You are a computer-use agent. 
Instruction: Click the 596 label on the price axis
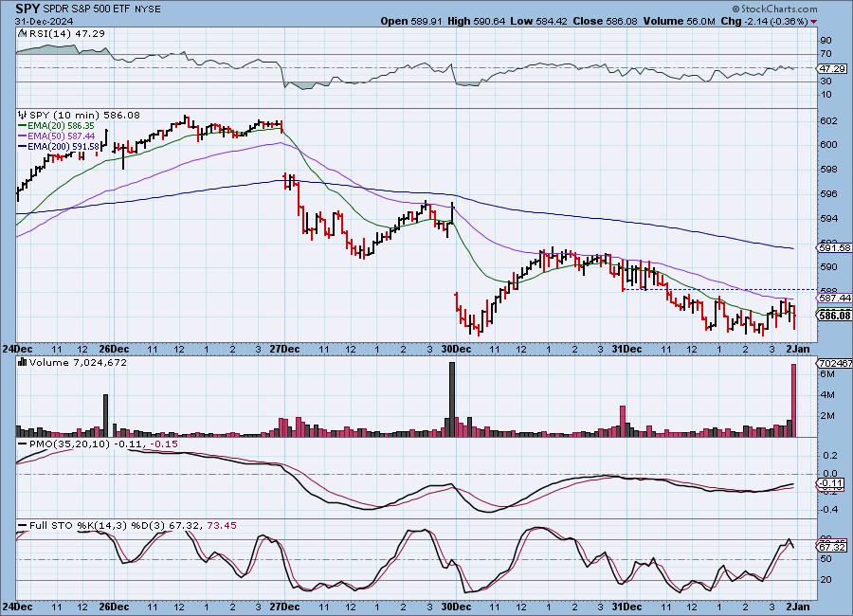point(828,193)
